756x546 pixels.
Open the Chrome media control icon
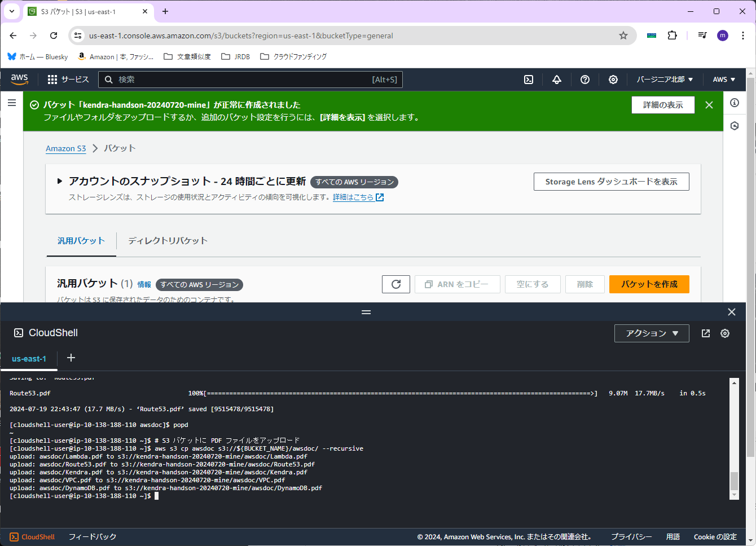[x=702, y=36]
